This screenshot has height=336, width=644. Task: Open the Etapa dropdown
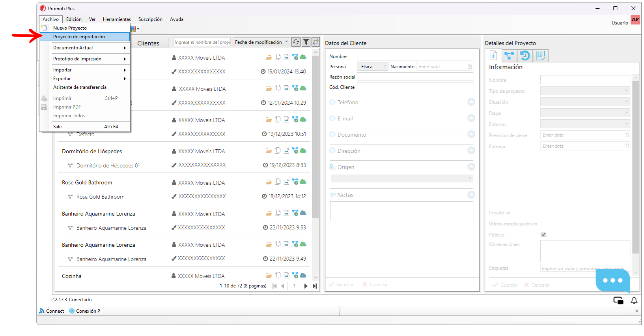coord(585,113)
